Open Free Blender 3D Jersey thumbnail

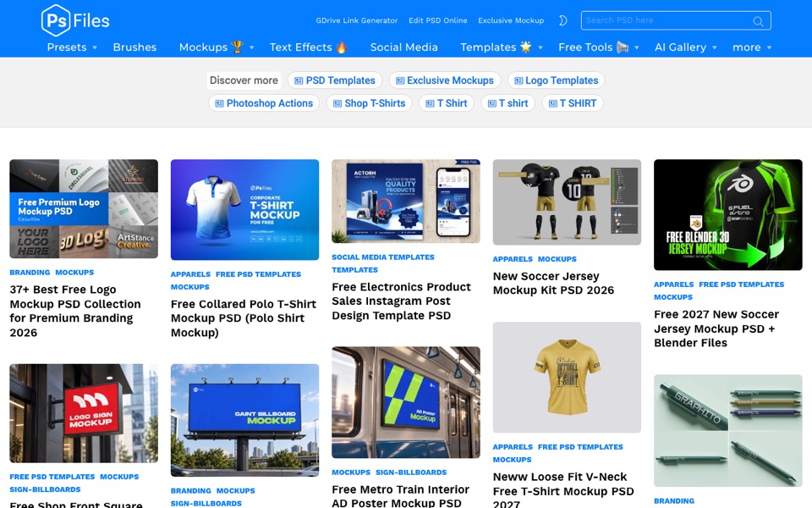tap(728, 214)
